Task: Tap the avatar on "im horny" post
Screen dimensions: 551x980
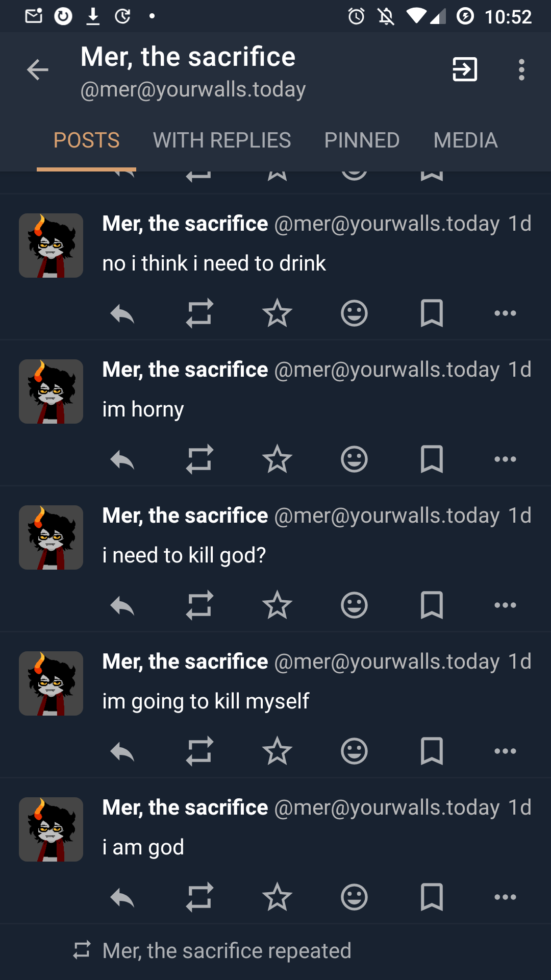Action: pos(51,391)
